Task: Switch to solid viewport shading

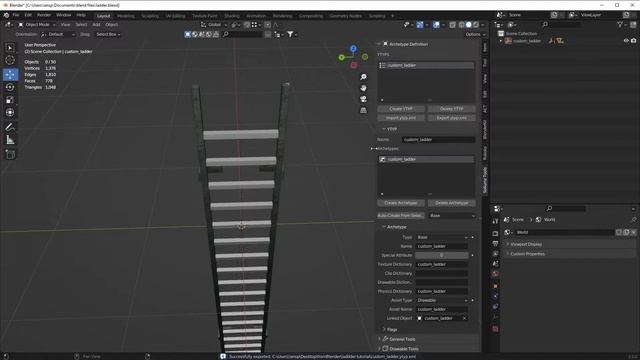Action: click(x=469, y=25)
